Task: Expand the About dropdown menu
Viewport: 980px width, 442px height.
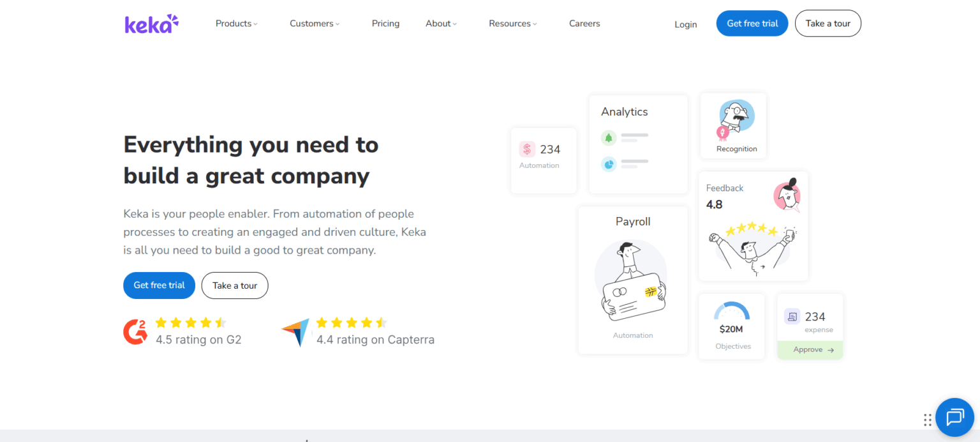Action: [442, 24]
